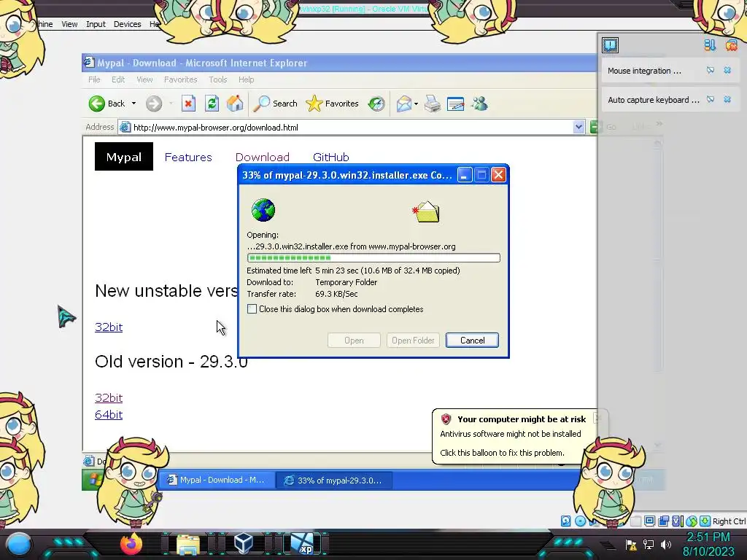Click the Auto capture keyboard notification's do-not-show-again icon
The width and height of the screenshot is (747, 560).
pyautogui.click(x=711, y=99)
